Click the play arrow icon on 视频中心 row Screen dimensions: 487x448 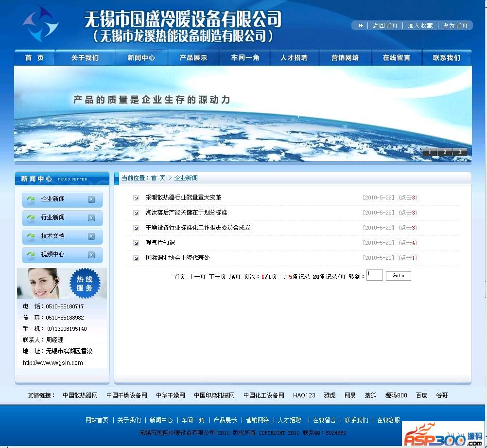click(91, 255)
